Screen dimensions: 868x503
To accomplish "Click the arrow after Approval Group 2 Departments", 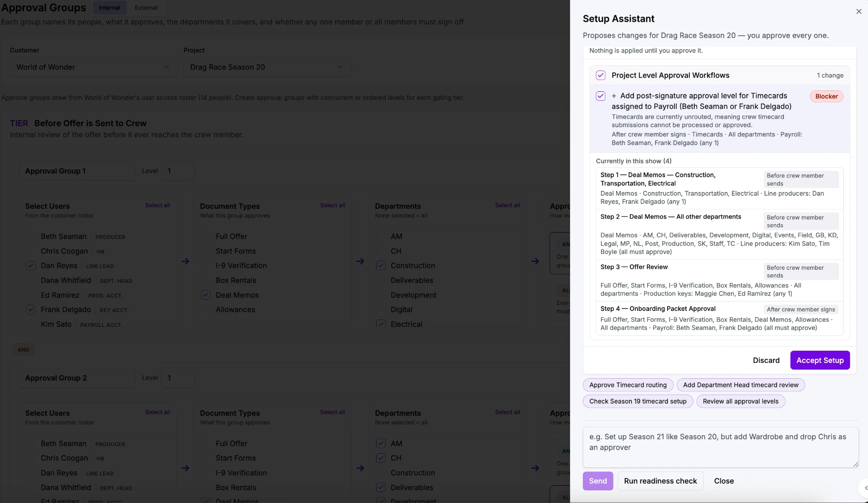I will point(535,468).
